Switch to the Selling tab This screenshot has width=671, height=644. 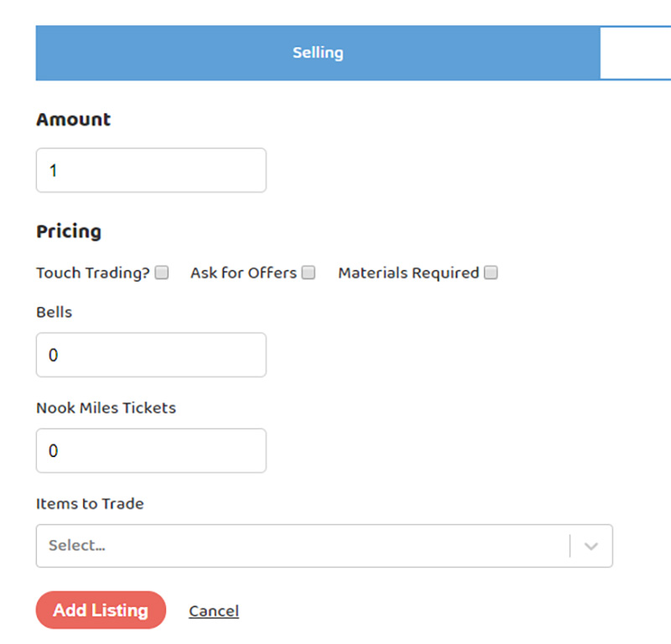click(x=318, y=53)
